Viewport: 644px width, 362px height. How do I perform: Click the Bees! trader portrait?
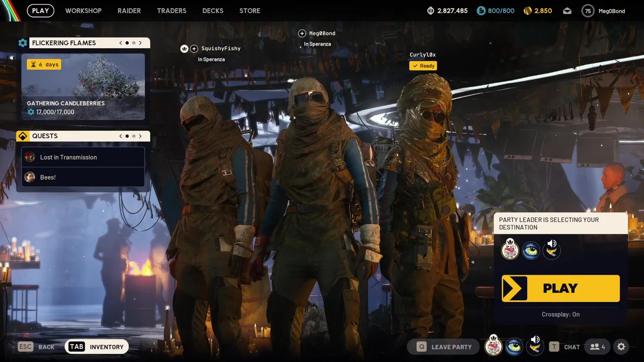click(x=30, y=177)
